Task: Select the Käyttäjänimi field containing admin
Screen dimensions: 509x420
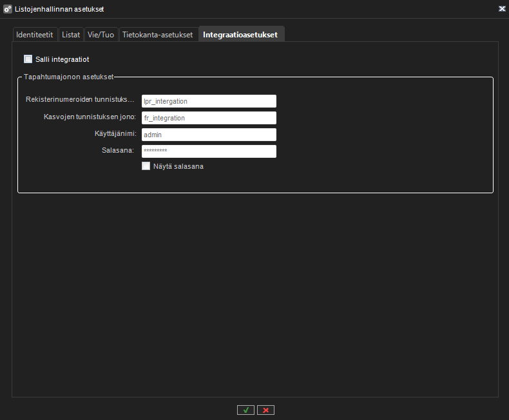Action: [209, 135]
